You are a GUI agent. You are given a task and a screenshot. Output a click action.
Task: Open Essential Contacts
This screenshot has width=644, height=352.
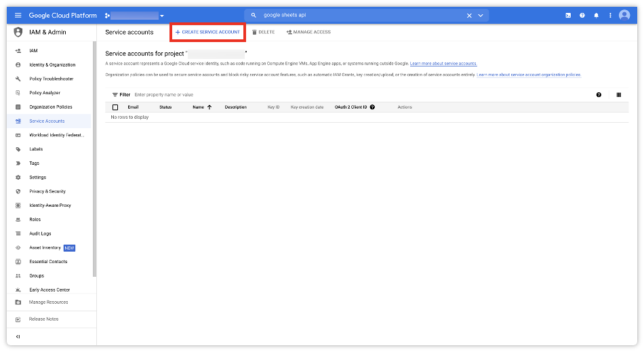tap(48, 262)
